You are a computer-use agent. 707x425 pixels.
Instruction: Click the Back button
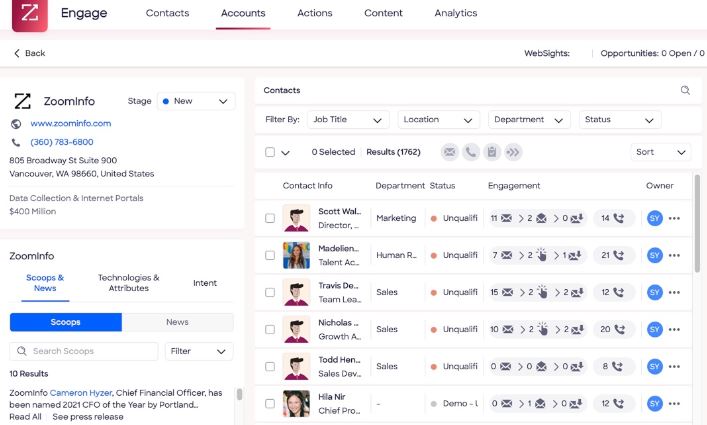[x=29, y=53]
